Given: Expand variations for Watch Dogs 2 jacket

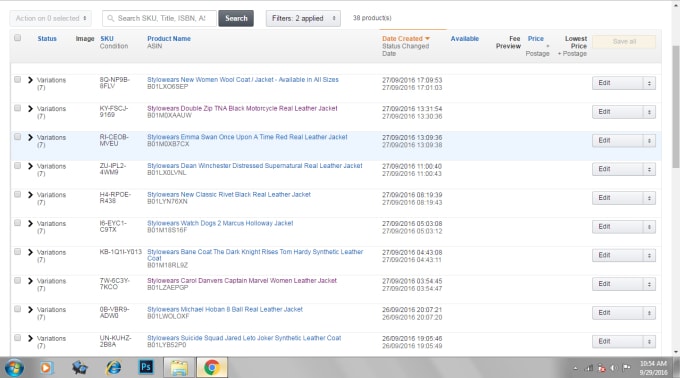Looking at the screenshot, I should (x=30, y=223).
